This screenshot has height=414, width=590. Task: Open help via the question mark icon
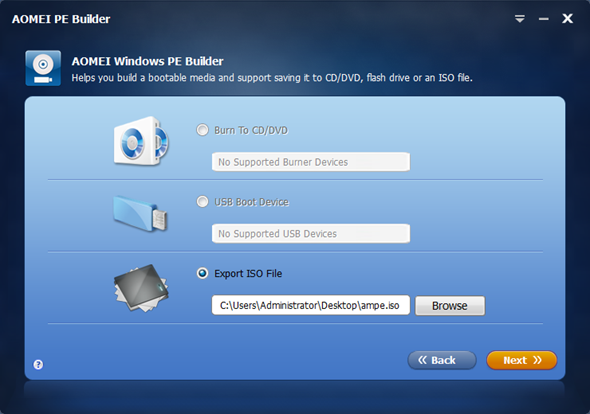tap(38, 364)
